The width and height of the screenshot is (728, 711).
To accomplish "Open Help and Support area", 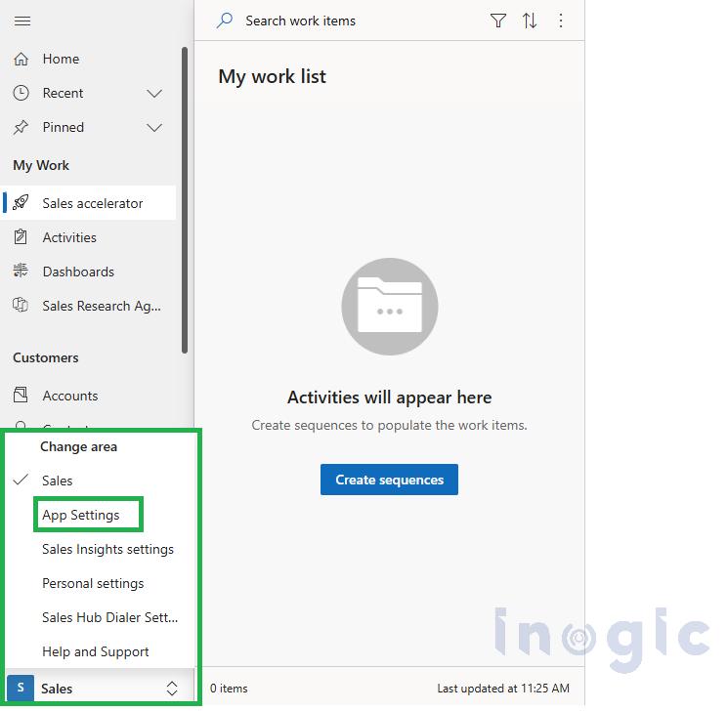I will [95, 651].
